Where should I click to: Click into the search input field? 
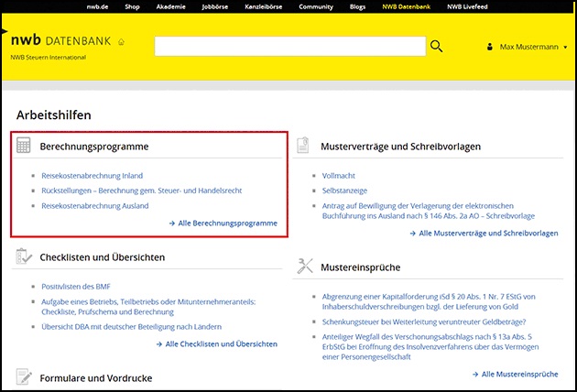click(290, 47)
